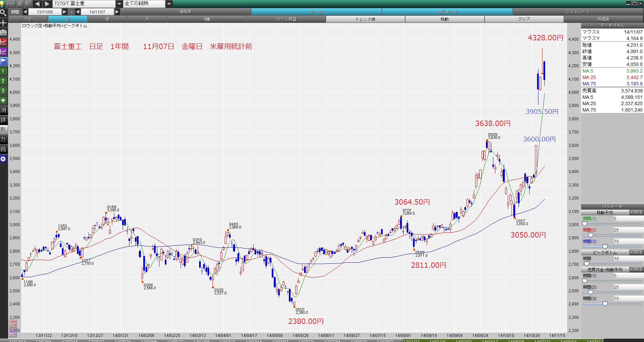Enable the 移動 move mode
The width and height of the screenshot is (644, 342).
click(445, 19)
